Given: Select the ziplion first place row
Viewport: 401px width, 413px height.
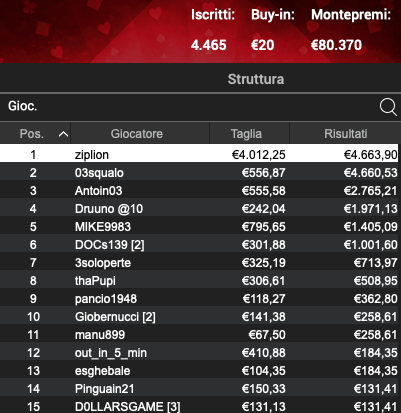Looking at the screenshot, I should coord(200,154).
